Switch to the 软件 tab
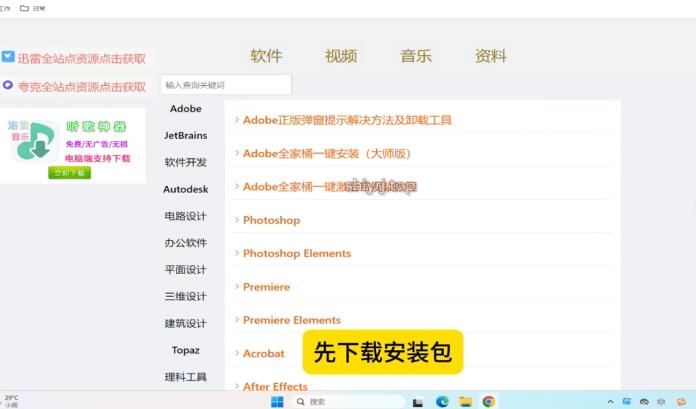This screenshot has width=696, height=409. pyautogui.click(x=266, y=56)
